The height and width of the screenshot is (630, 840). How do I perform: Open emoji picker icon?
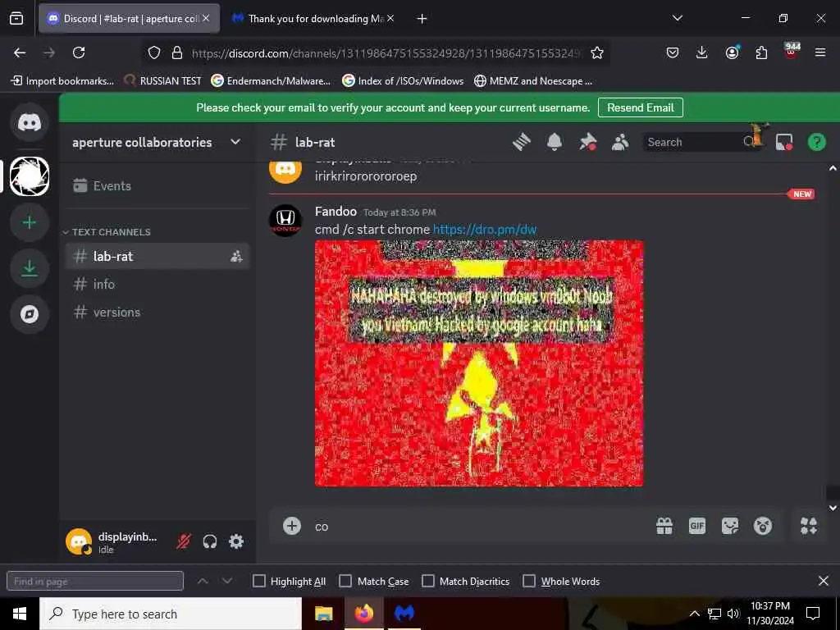(763, 526)
